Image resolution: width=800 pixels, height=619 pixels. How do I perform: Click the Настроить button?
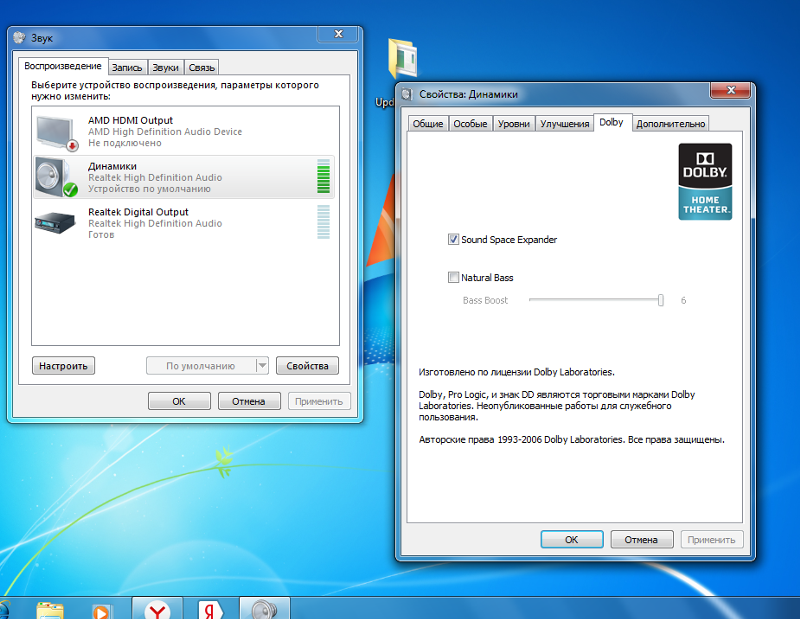pyautogui.click(x=63, y=365)
